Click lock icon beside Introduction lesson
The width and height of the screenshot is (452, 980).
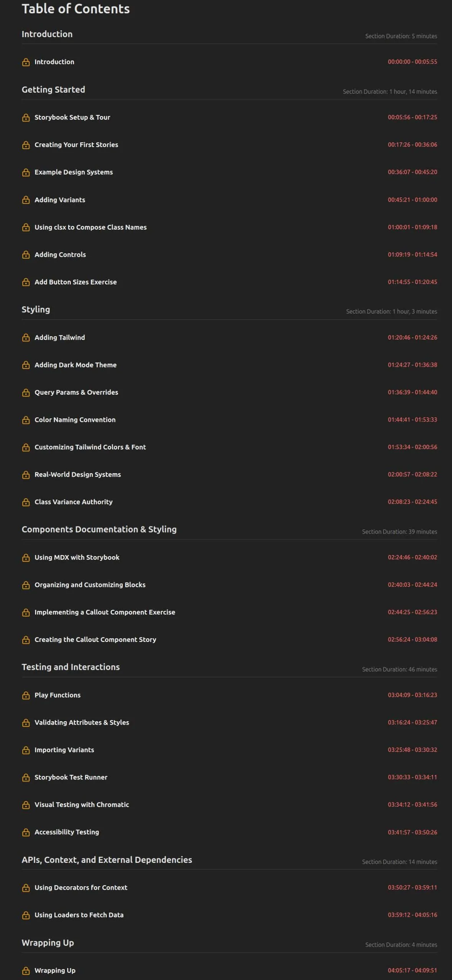click(x=26, y=62)
